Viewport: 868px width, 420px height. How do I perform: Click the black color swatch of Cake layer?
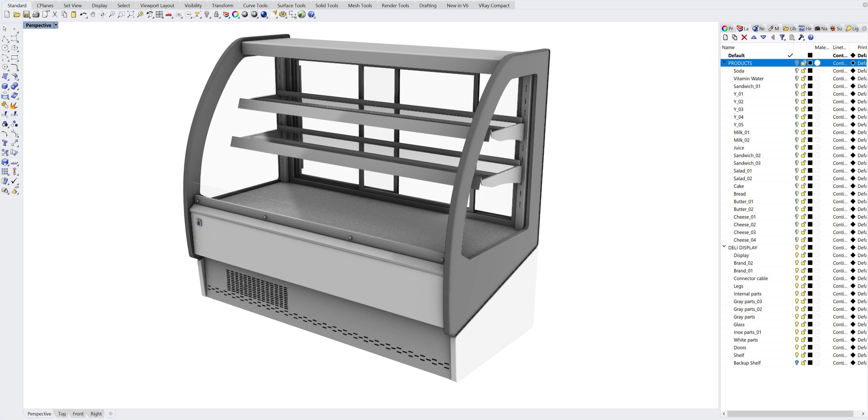[810, 186]
